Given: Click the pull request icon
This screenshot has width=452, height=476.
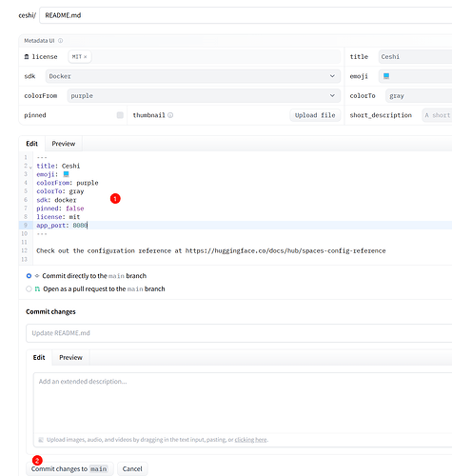Looking at the screenshot, I should tap(37, 288).
